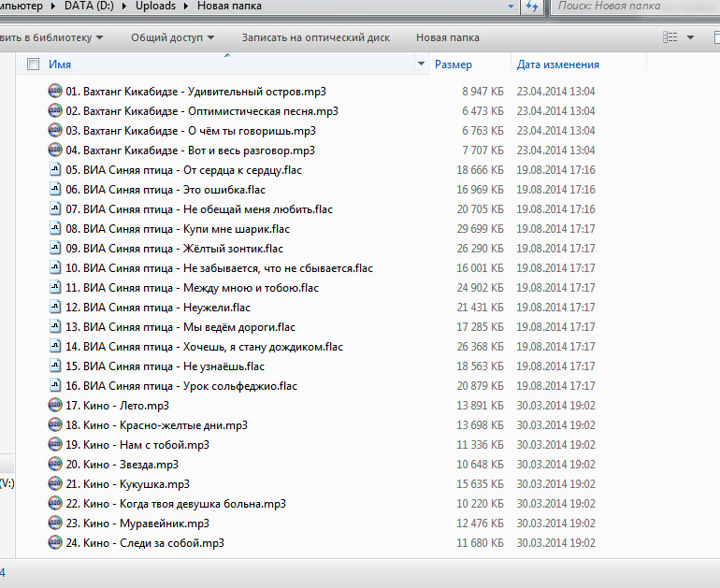The height and width of the screenshot is (588, 720).
Task: Select the file Кино - Звезда.mp3
Action: point(130,465)
